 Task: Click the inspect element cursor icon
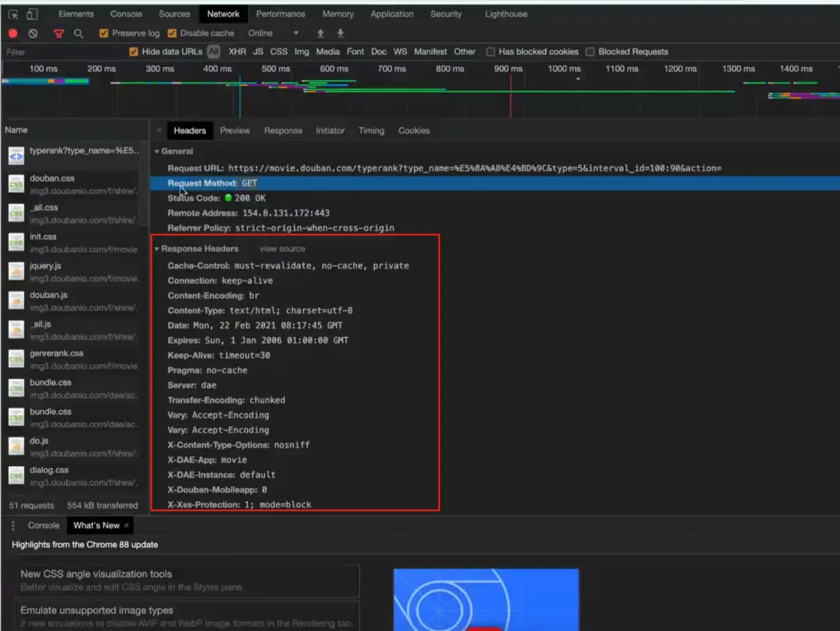pyautogui.click(x=13, y=14)
